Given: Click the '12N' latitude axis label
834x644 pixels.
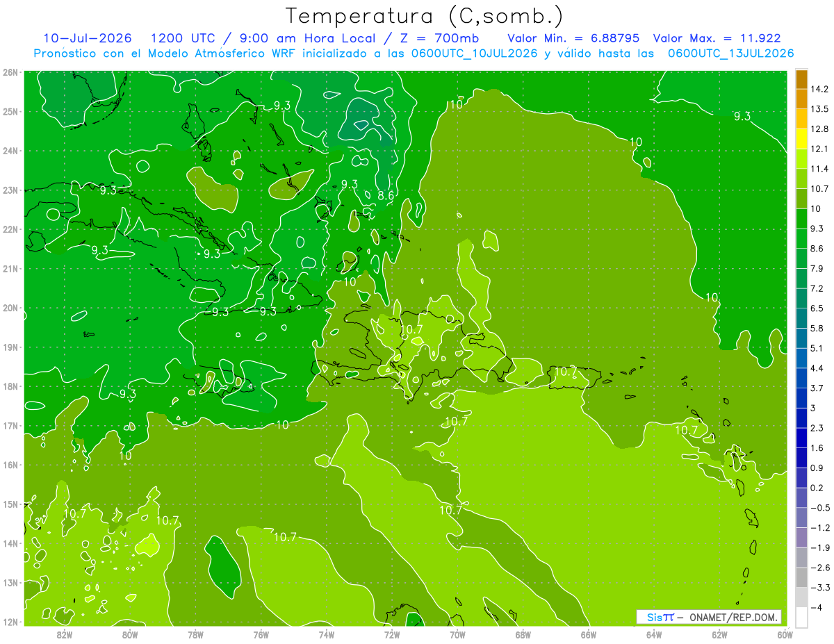Looking at the screenshot, I should click(x=10, y=622).
